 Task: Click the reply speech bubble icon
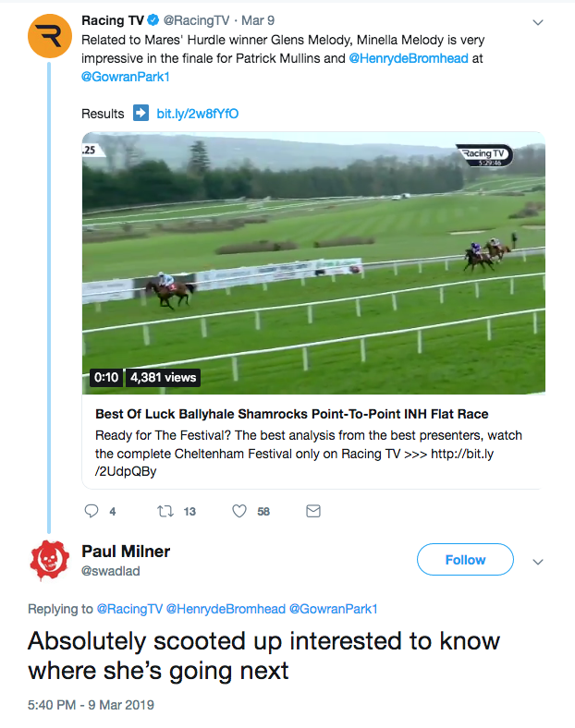click(92, 511)
